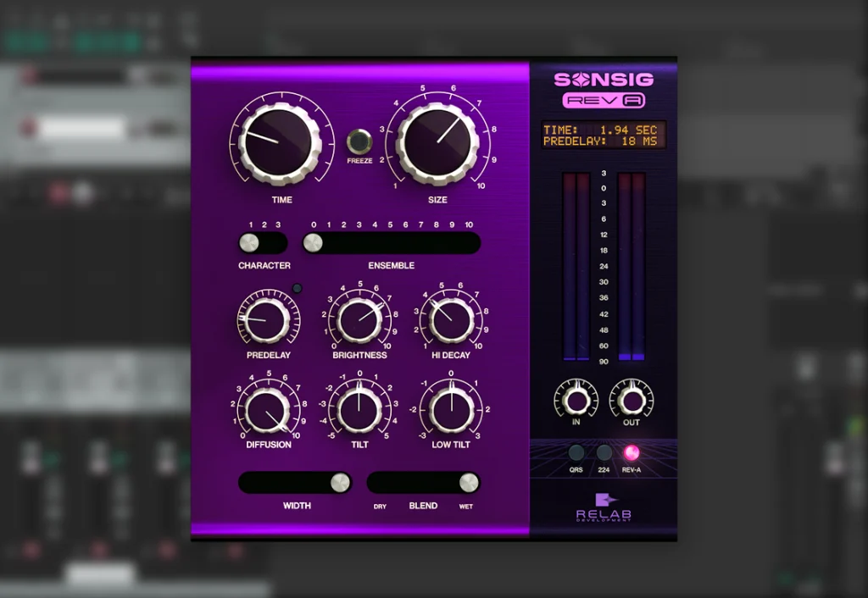The image size is (868, 598).
Task: Click the Ensemble slider handle
Action: (x=315, y=244)
